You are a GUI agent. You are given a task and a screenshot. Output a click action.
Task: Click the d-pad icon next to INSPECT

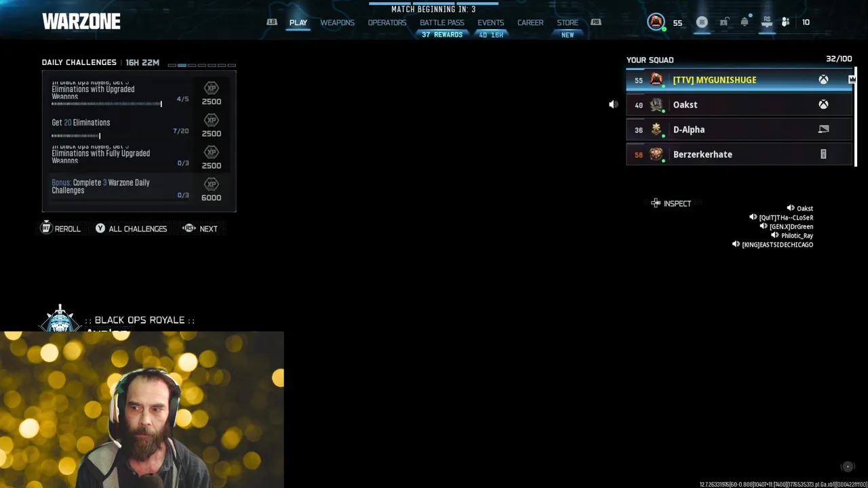coord(656,203)
